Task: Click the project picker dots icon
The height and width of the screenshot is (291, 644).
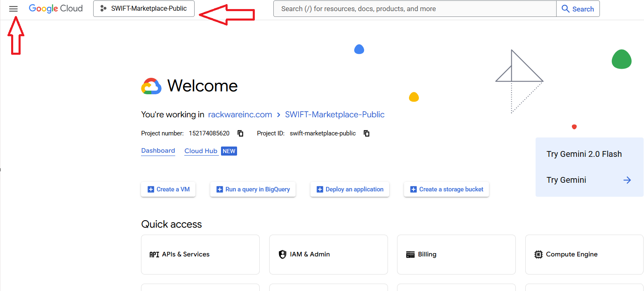Action: (103, 9)
